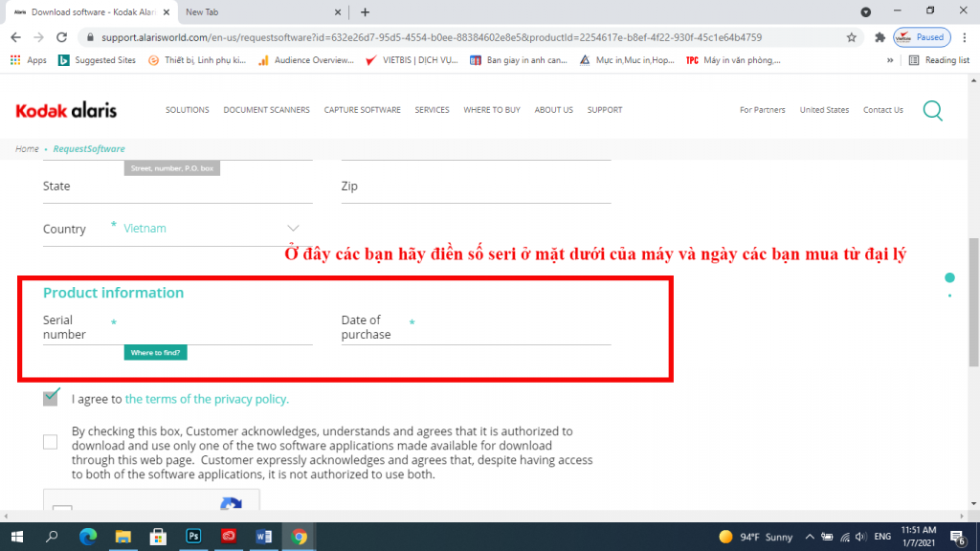
Task: Open the Chrome extensions puzzle icon
Action: (x=880, y=37)
